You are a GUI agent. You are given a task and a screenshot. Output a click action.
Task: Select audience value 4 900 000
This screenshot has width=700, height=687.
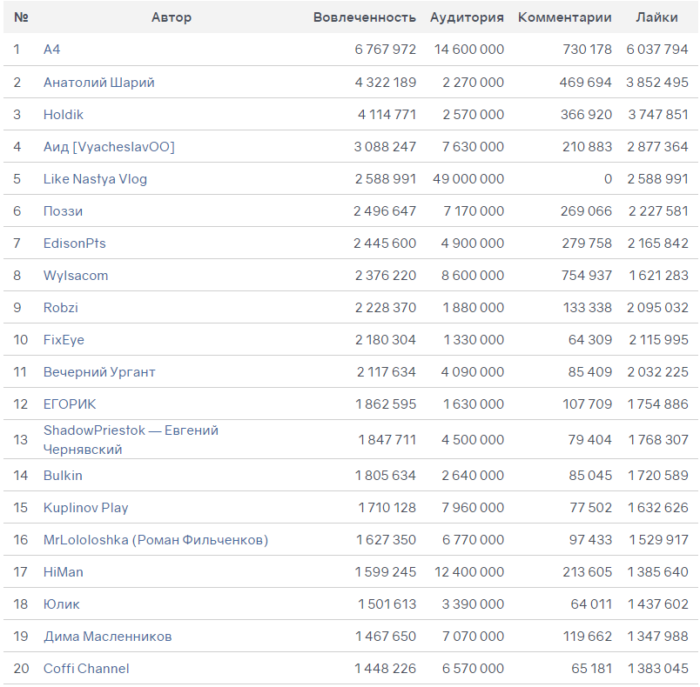[473, 243]
